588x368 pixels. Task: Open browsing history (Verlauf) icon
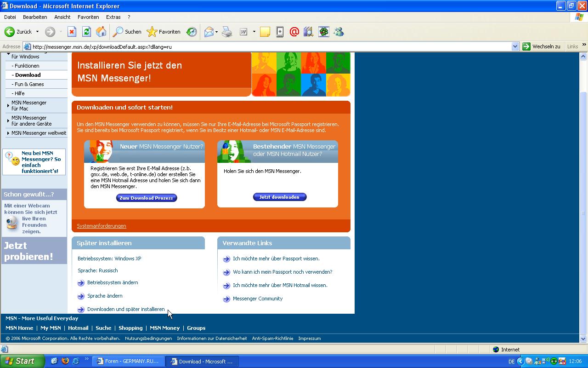[192, 32]
